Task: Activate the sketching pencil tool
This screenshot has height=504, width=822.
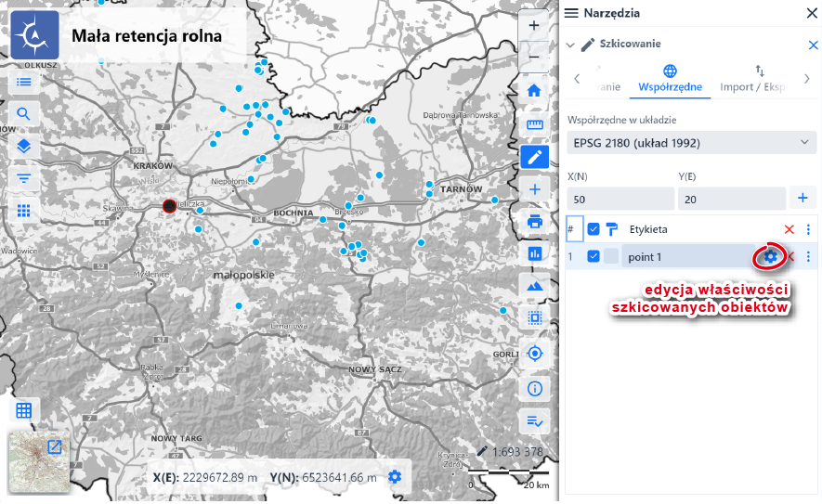Action: coord(534,157)
